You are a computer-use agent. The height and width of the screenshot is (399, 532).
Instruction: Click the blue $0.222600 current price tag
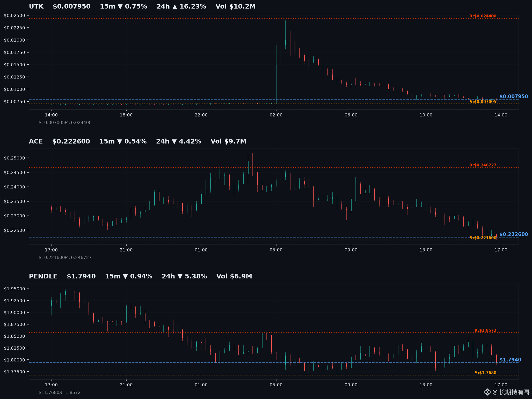[x=514, y=234]
